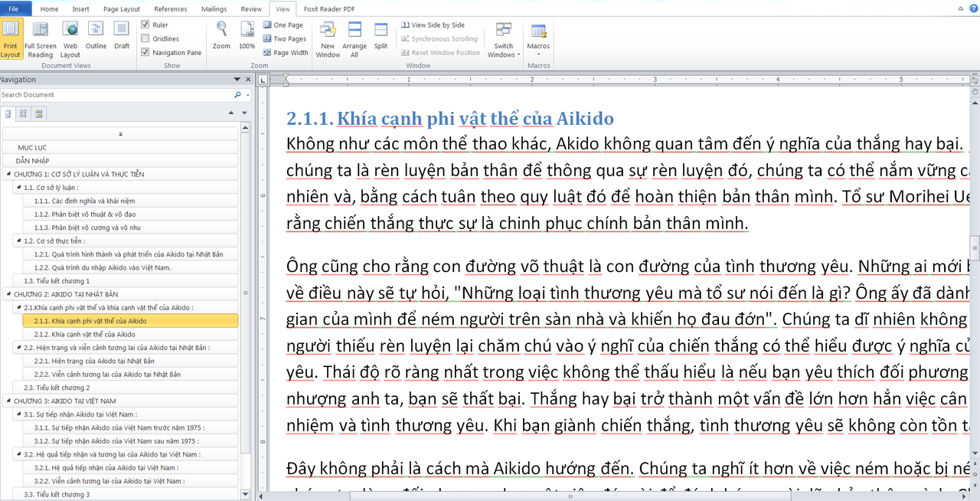Switch to Outline view
The height and width of the screenshot is (501, 980).
(96, 35)
